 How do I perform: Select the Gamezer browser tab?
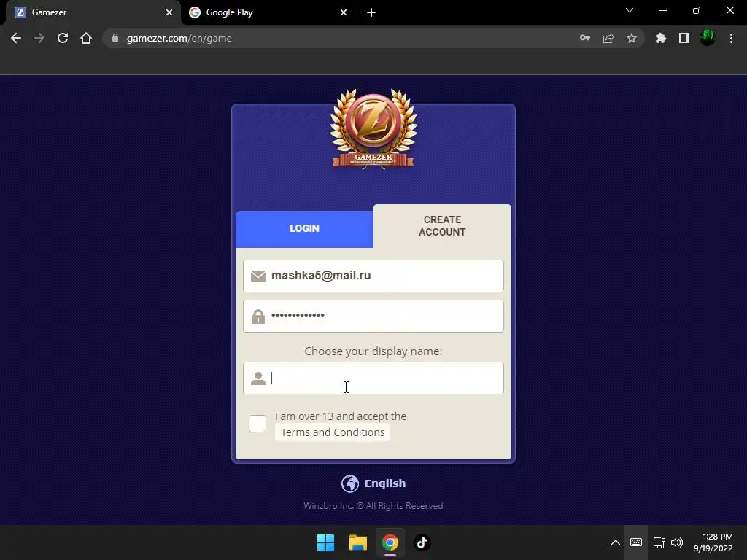[x=93, y=12]
